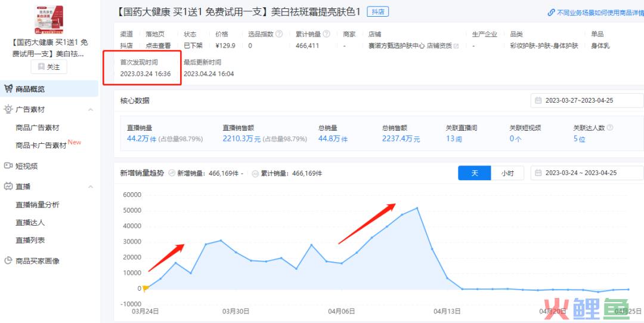Click 2210.3万元 直播销售额 value

point(242,139)
